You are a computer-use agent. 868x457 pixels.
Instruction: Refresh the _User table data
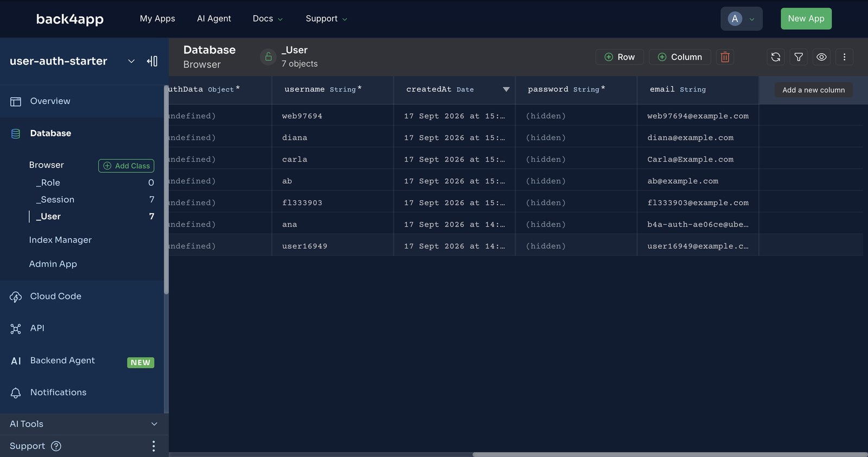(x=776, y=57)
